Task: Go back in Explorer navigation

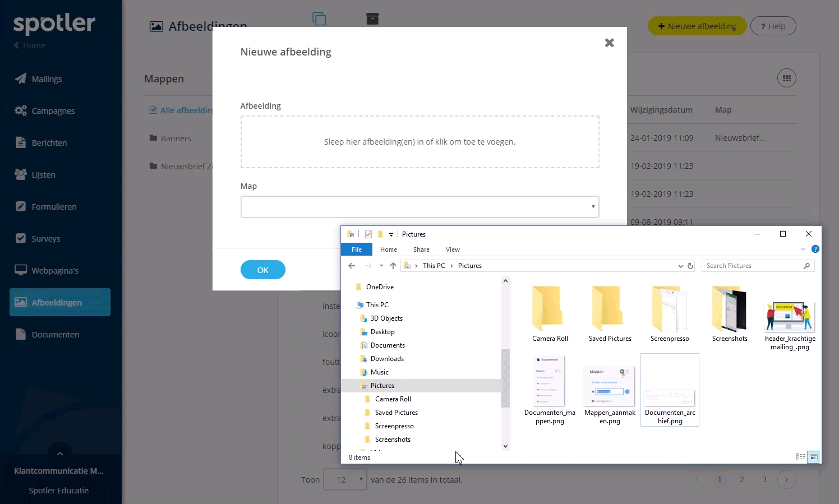Action: tap(352, 266)
